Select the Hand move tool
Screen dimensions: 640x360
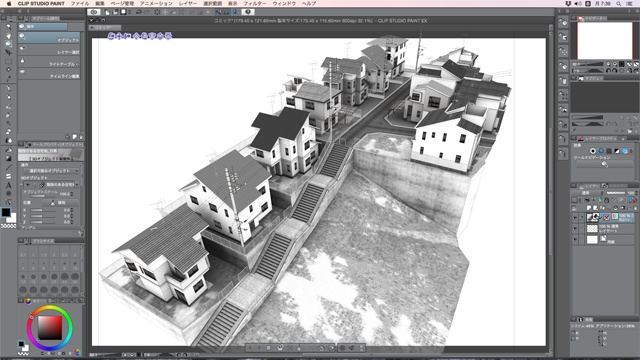8,36
